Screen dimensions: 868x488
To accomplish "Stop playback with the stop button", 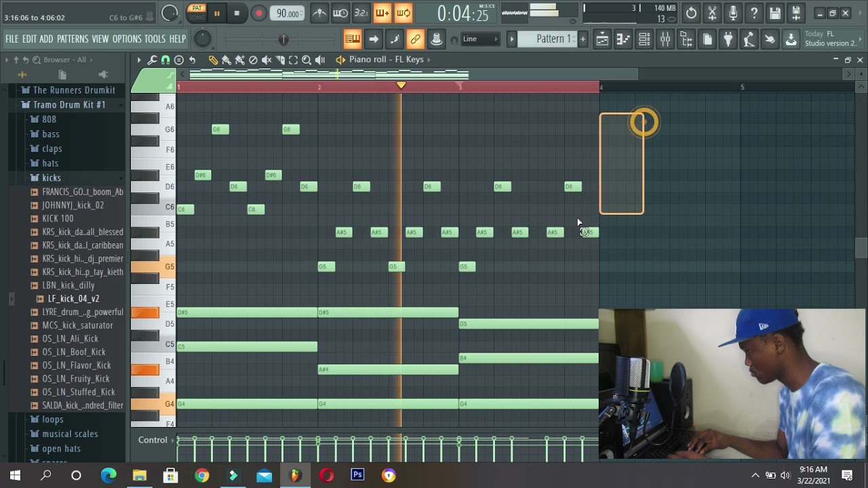I will pyautogui.click(x=237, y=13).
